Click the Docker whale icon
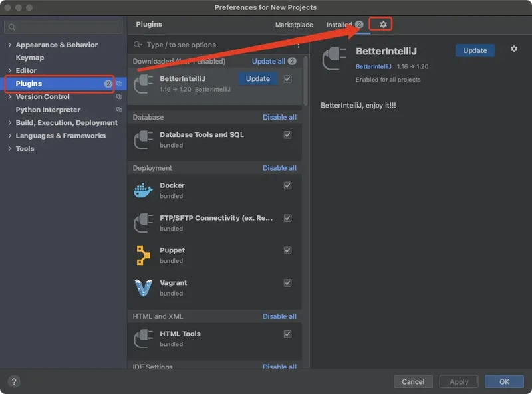The image size is (532, 394). point(143,191)
